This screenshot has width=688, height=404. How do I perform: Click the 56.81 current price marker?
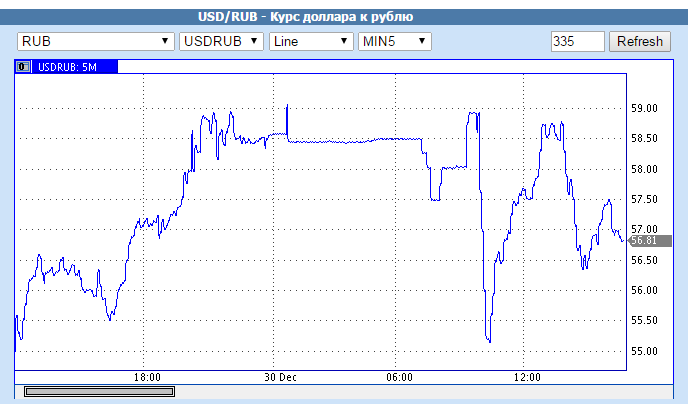[644, 240]
